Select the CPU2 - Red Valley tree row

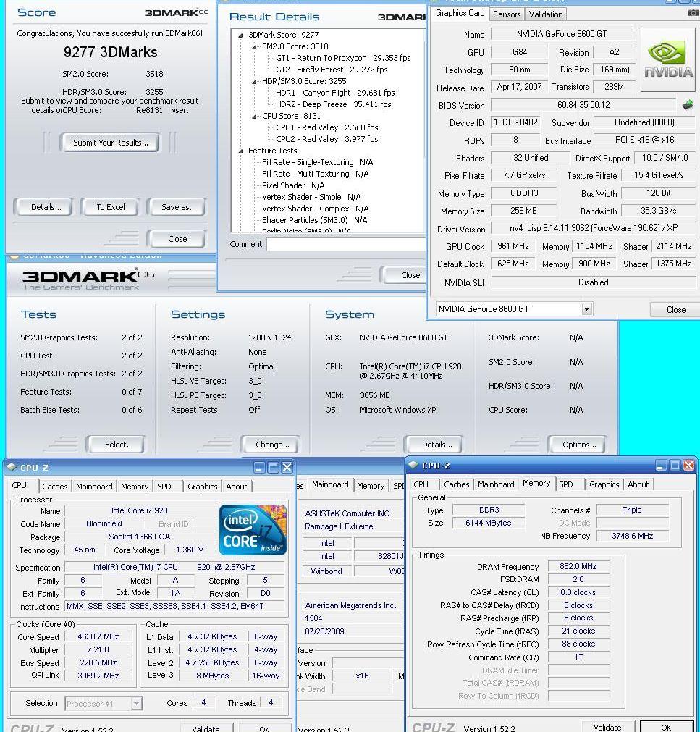(326, 139)
